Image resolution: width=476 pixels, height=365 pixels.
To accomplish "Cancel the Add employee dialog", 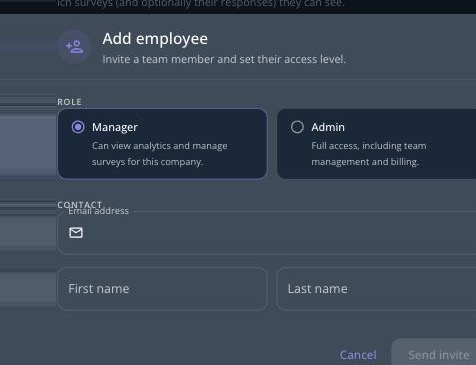I will [358, 355].
